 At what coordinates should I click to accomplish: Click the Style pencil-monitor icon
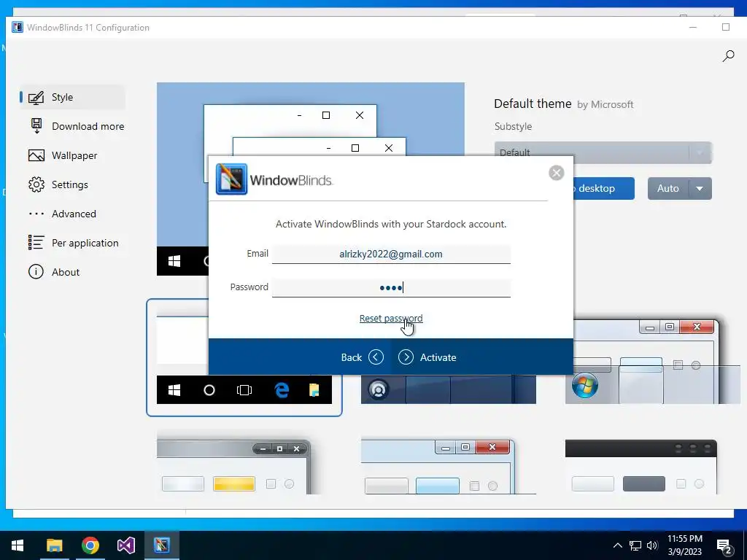tap(36, 97)
